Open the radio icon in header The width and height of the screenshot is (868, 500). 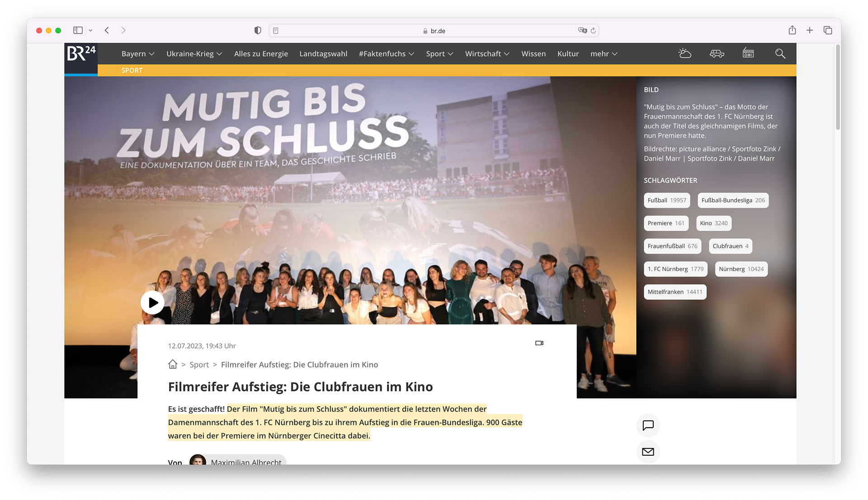tap(748, 53)
